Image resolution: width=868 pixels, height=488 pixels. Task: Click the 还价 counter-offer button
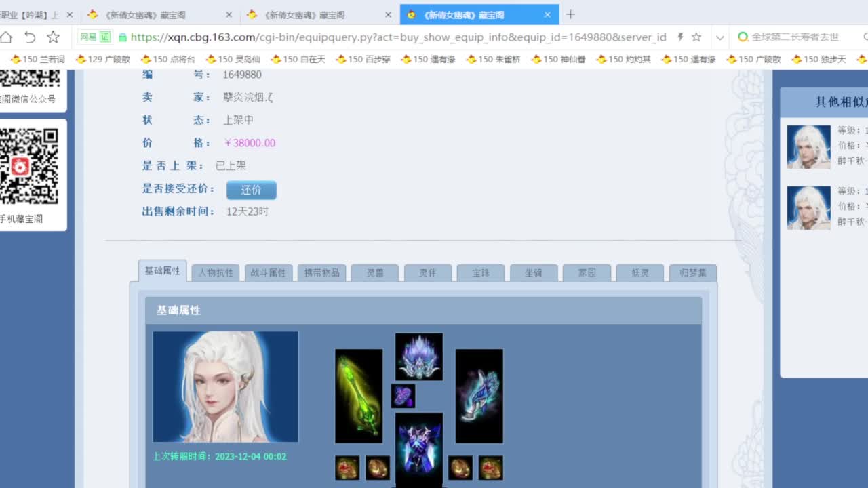251,190
